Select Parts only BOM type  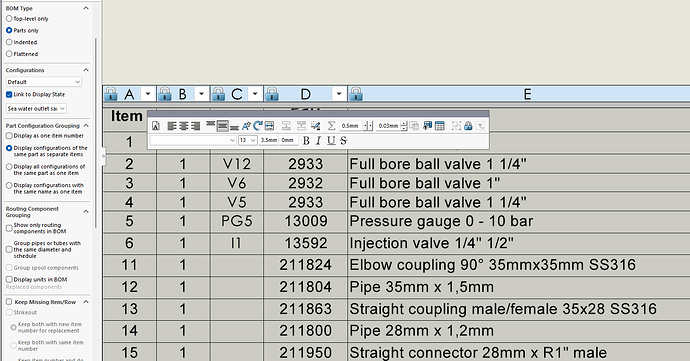pyautogui.click(x=9, y=30)
